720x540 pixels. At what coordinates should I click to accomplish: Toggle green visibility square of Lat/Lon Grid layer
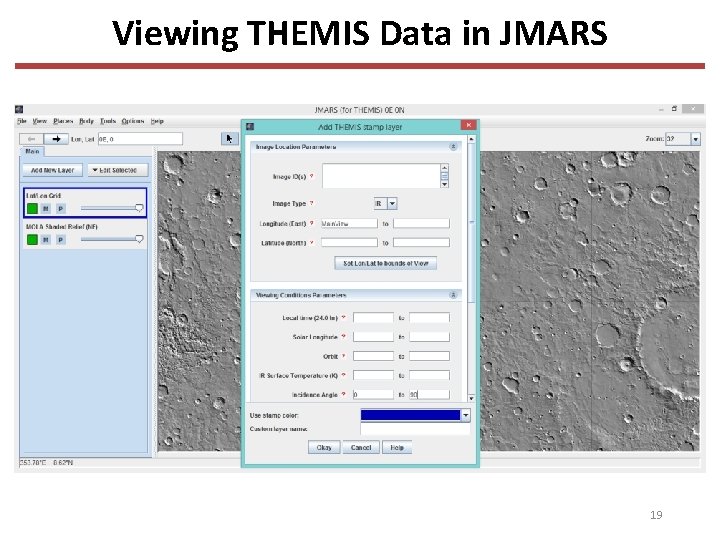(x=32, y=208)
